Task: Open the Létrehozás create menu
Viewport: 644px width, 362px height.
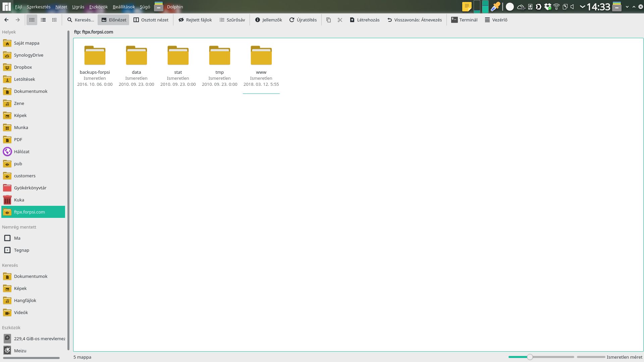Action: coord(365,20)
